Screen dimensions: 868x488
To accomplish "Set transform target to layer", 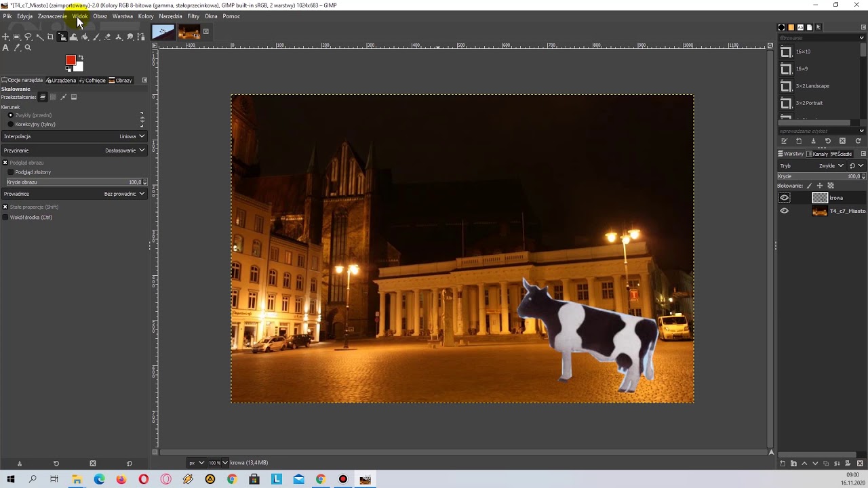I will coord(43,97).
